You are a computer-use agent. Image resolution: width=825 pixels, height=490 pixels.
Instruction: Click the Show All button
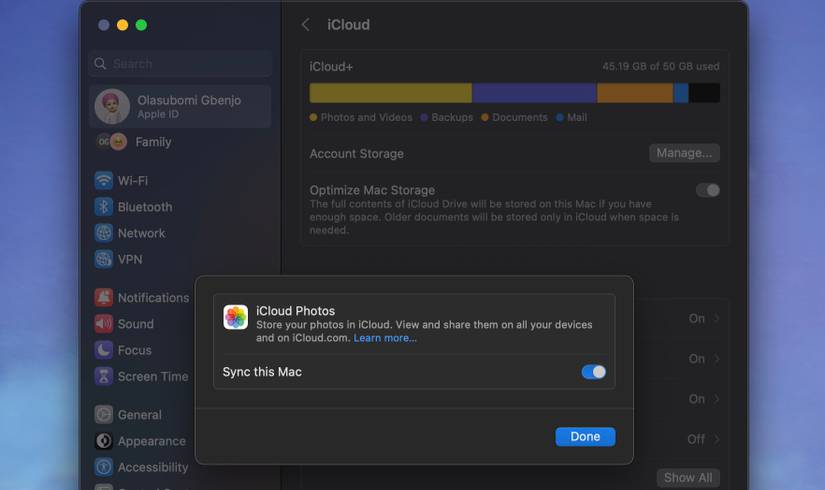click(688, 478)
